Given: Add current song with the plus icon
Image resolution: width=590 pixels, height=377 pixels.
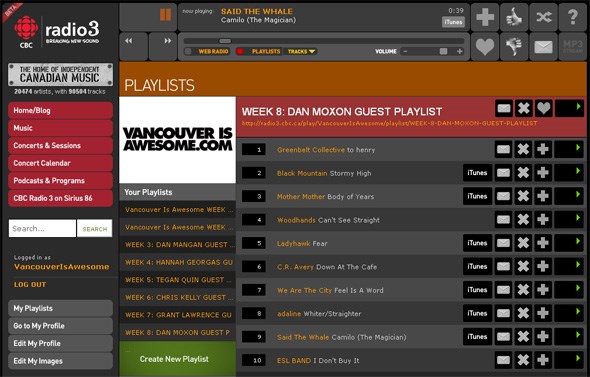Looking at the screenshot, I should click(485, 17).
